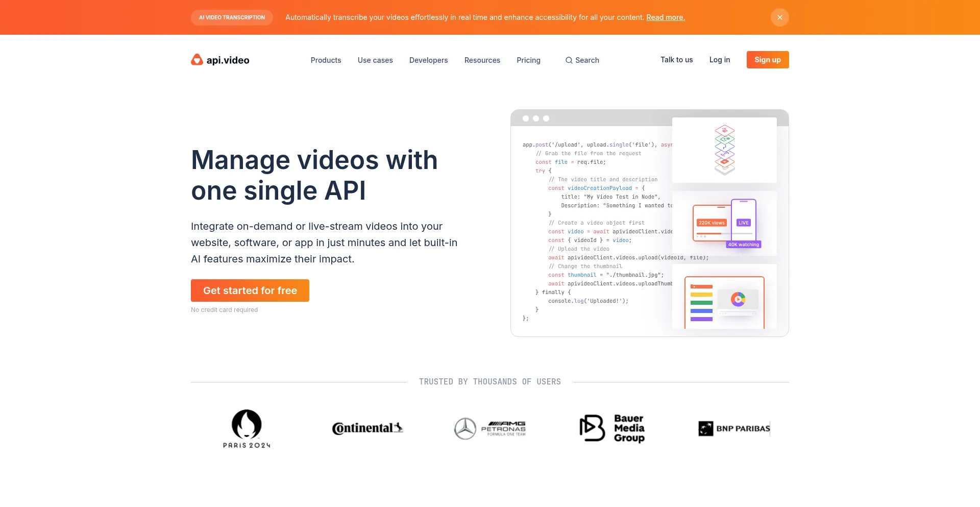Select Talk to us
This screenshot has width=980, height=507.
coord(676,60)
